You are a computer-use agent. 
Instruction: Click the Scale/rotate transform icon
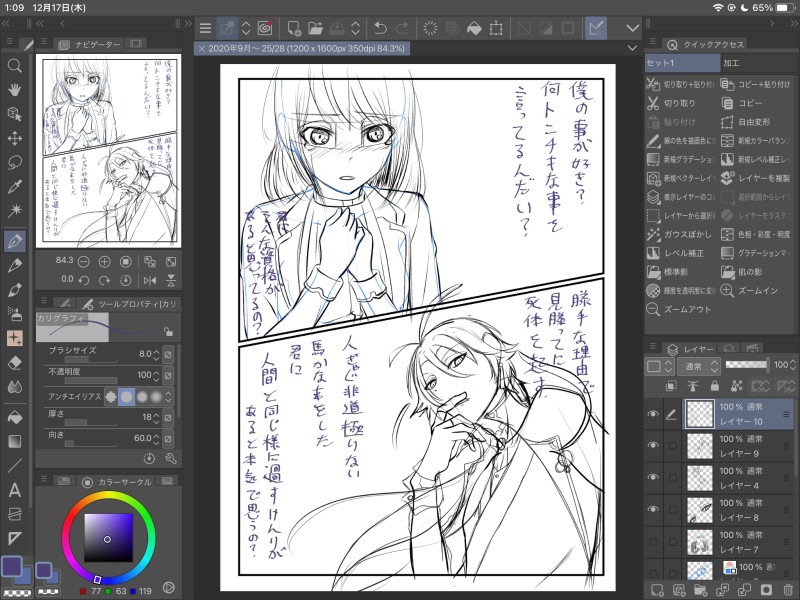click(496, 28)
